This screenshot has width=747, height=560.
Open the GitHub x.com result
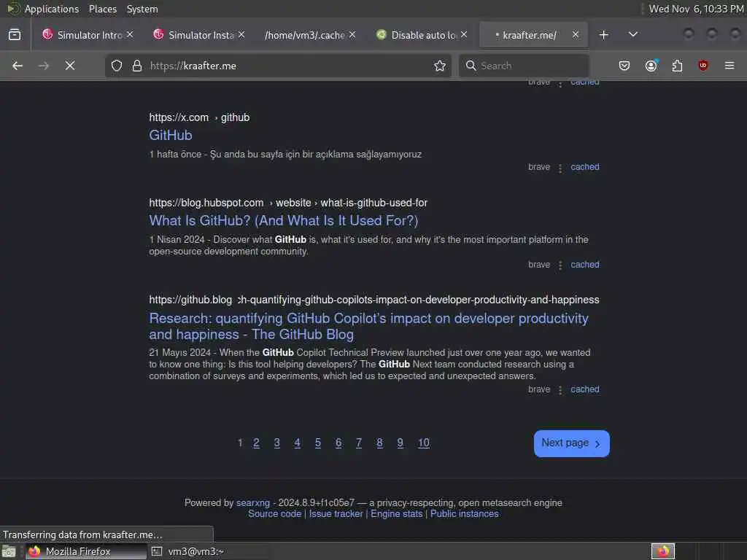[171, 135]
